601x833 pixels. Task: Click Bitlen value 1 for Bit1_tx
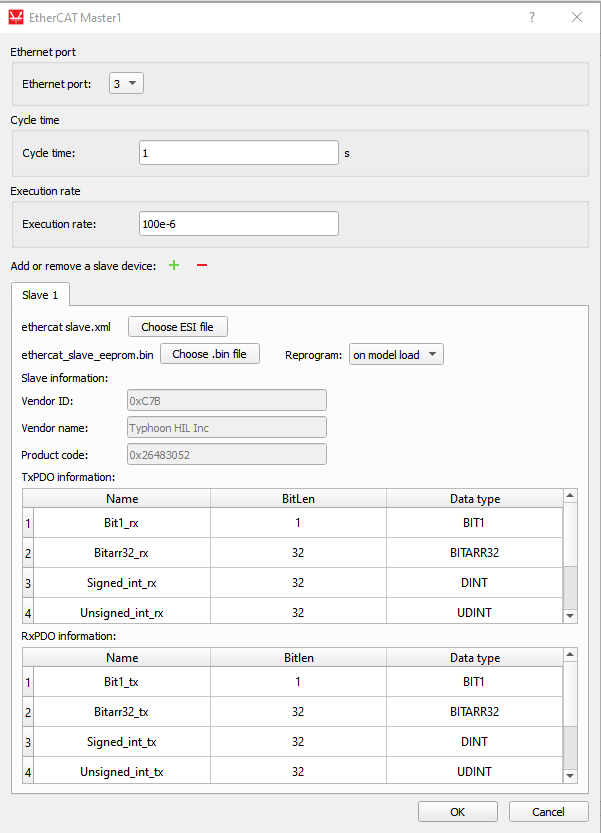coord(298,682)
